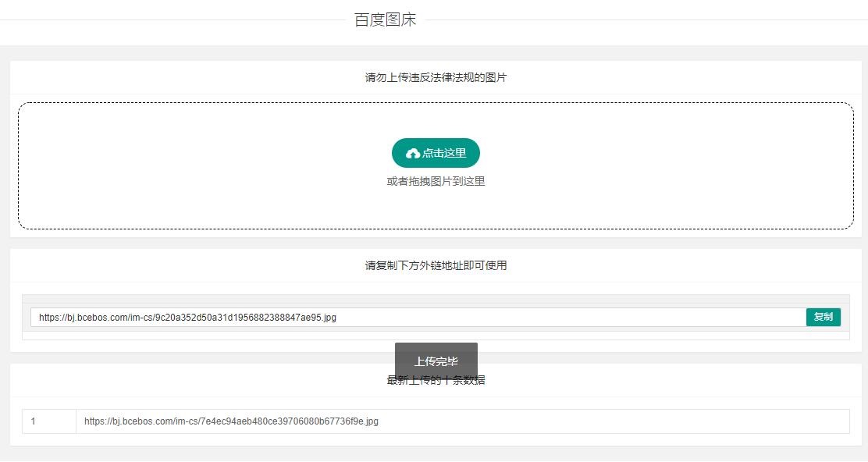Click the cloud upload icon

coord(412,153)
